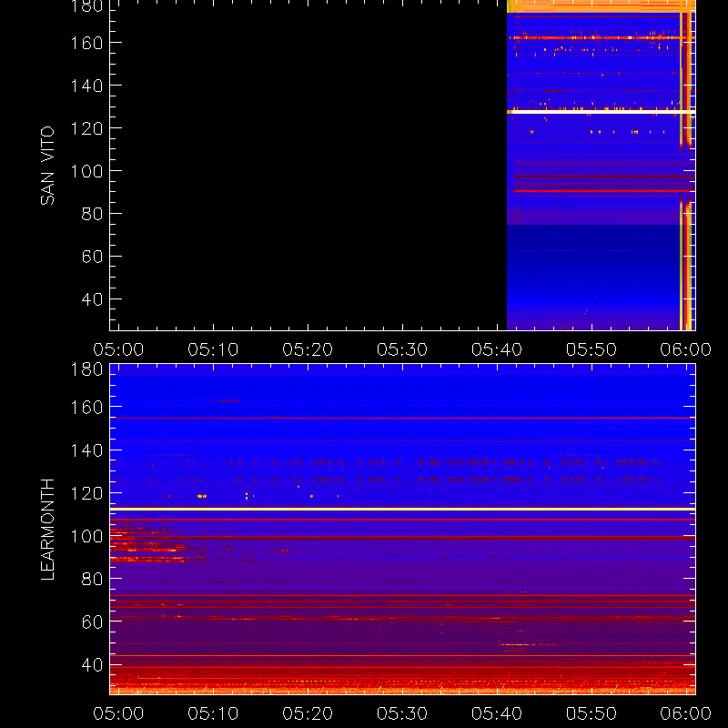Click 05:40 on the LEARMONTH time axis
This screenshot has height=728, width=728.
tap(497, 713)
